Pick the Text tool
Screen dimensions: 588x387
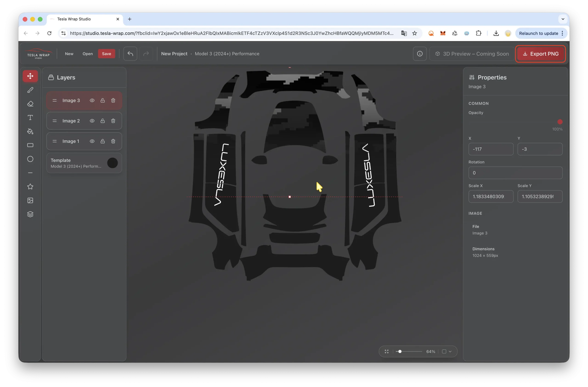pos(30,118)
